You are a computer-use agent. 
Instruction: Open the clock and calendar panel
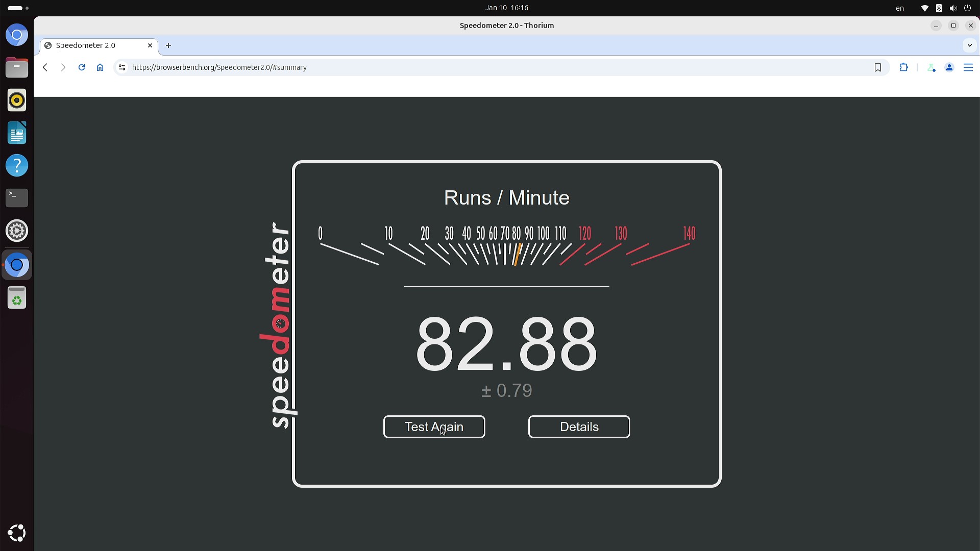pos(506,8)
